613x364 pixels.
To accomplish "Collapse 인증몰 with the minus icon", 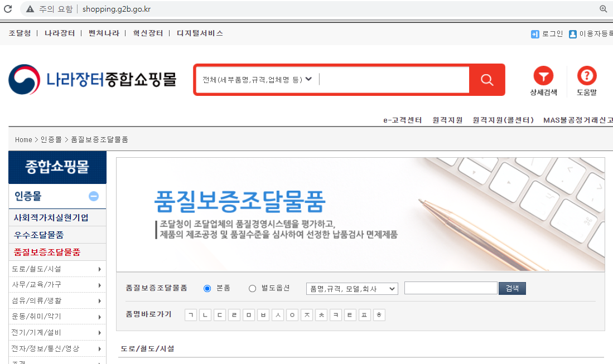I will point(94,196).
